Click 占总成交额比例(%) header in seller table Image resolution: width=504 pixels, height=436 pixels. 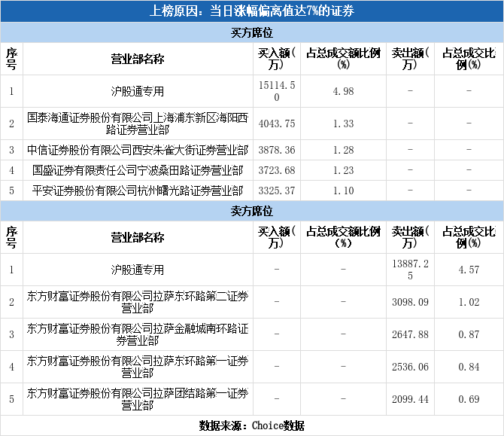pyautogui.click(x=343, y=237)
